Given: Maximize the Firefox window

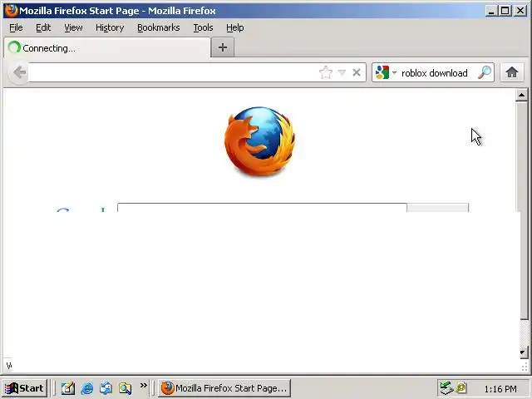Looking at the screenshot, I should (505, 11).
